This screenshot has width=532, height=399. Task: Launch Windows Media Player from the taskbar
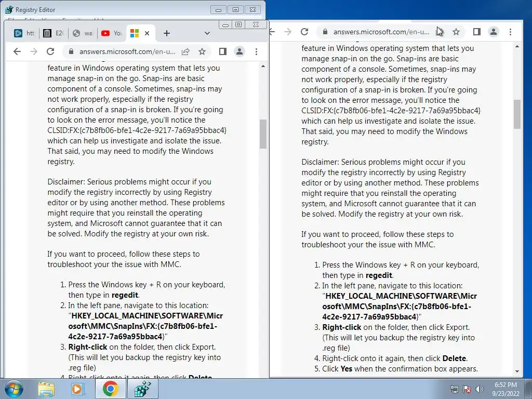click(x=78, y=389)
